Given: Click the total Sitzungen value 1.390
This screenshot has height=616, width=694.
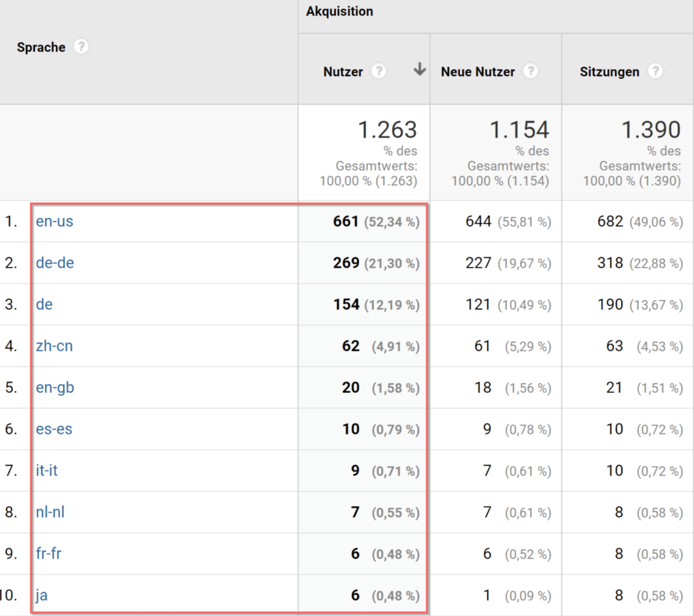Looking at the screenshot, I should (651, 130).
